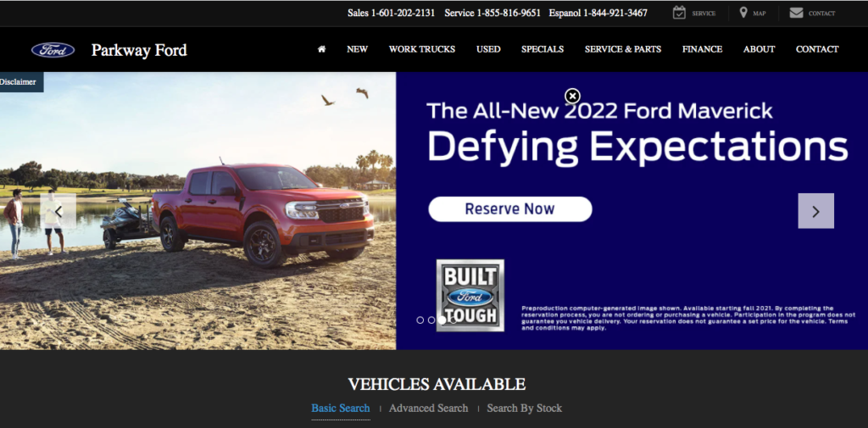Open the Service calendar icon link
Screen dimensions: 868x428
tap(679, 13)
